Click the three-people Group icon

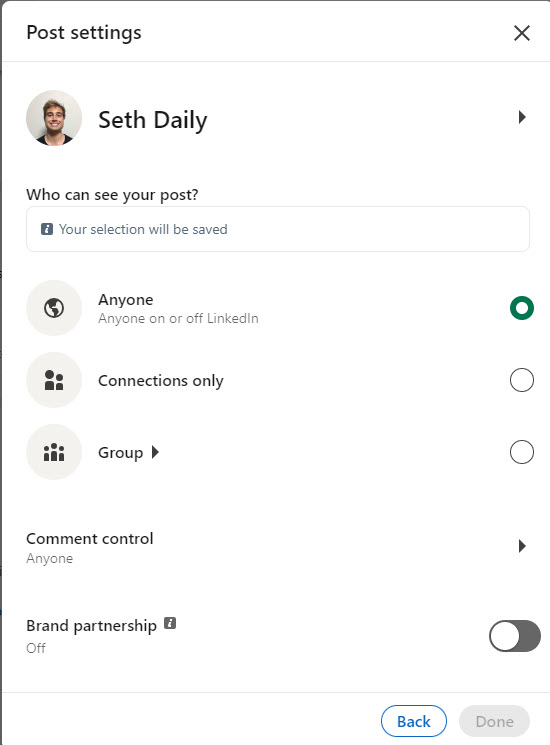54,452
